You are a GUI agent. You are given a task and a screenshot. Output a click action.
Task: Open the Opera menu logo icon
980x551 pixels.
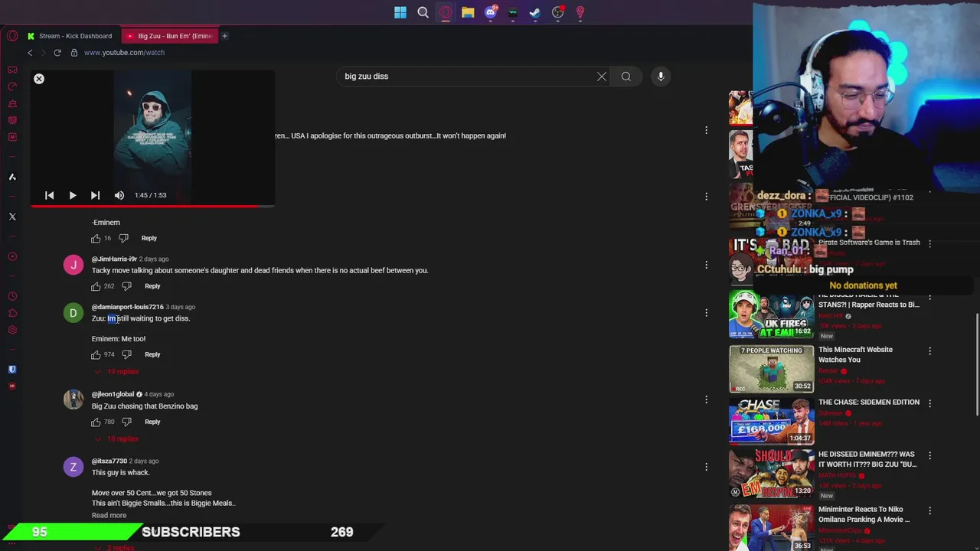point(12,36)
